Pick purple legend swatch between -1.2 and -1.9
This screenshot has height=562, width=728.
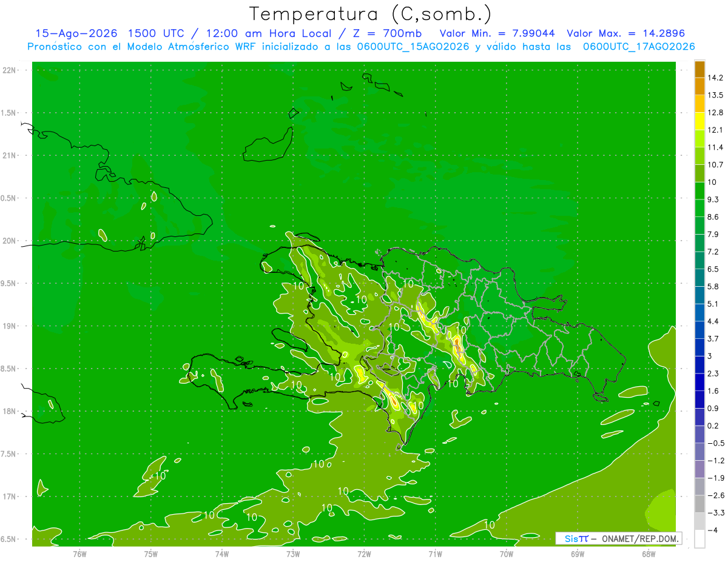(x=699, y=469)
